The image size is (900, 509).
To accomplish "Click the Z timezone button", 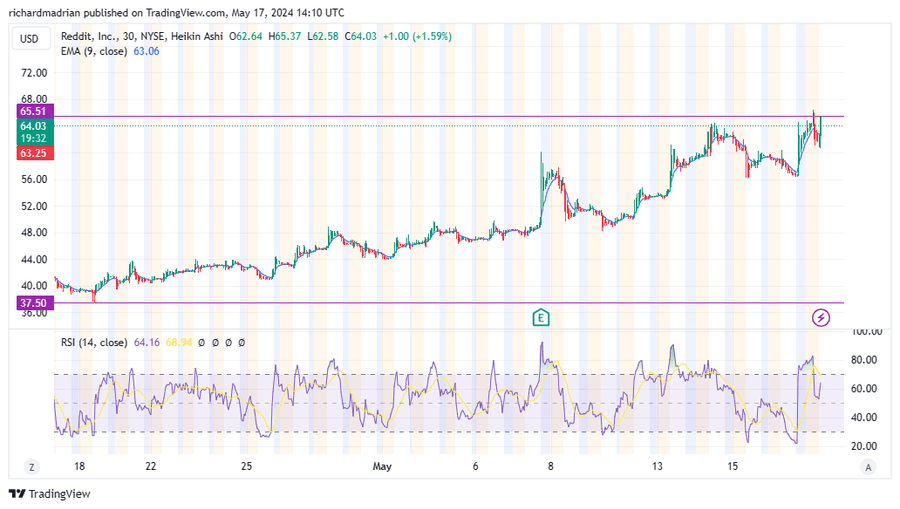I will click(32, 467).
